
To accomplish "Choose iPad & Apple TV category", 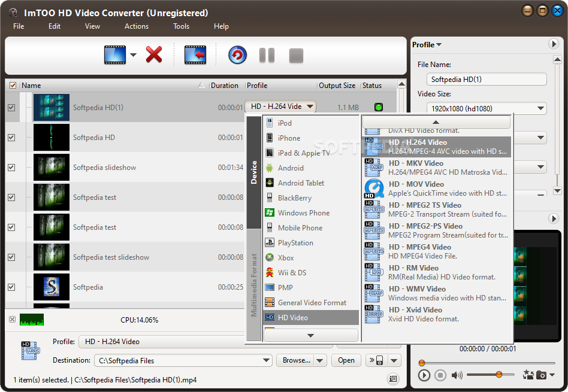I will point(311,153).
